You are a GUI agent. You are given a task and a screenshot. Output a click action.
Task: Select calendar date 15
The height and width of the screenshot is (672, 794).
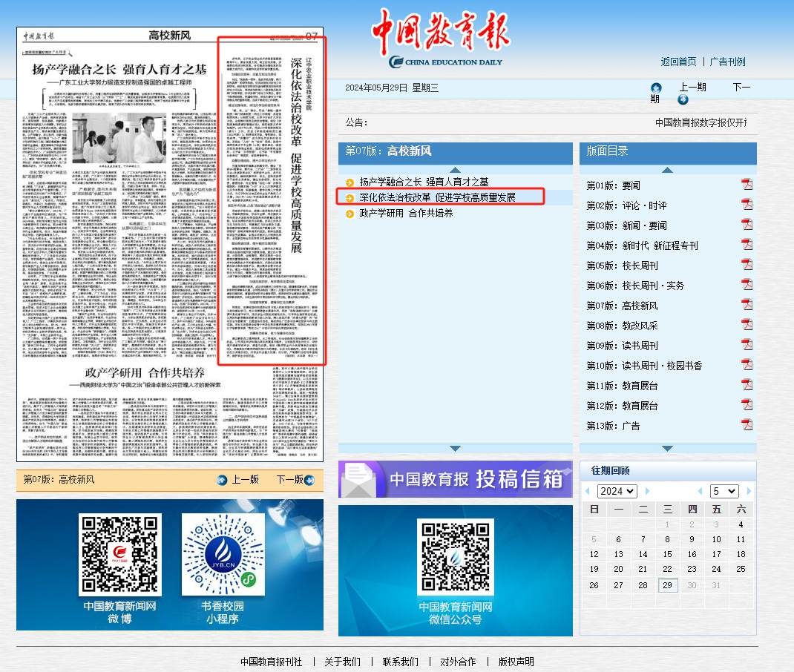tap(667, 554)
